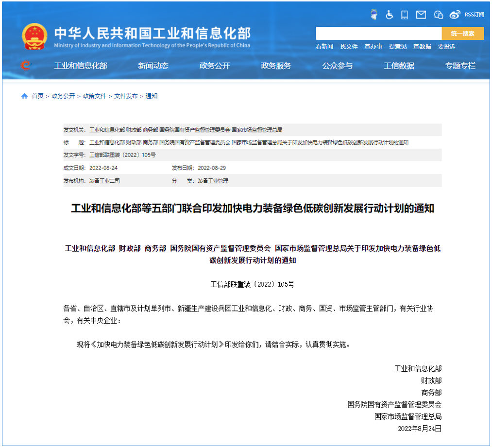Viewport: 492px width, 448px height.
Task: Click the 要投诉 quick link
Action: pos(446,47)
